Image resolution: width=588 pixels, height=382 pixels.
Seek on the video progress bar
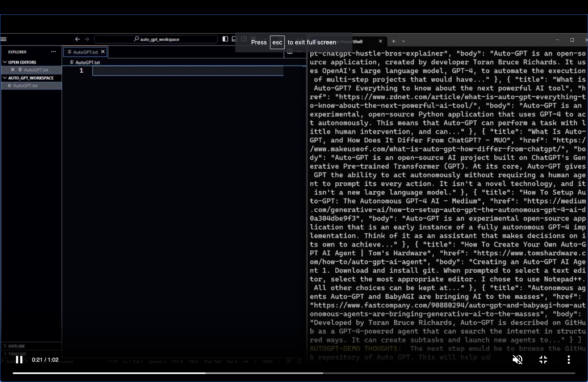pyautogui.click(x=294, y=373)
